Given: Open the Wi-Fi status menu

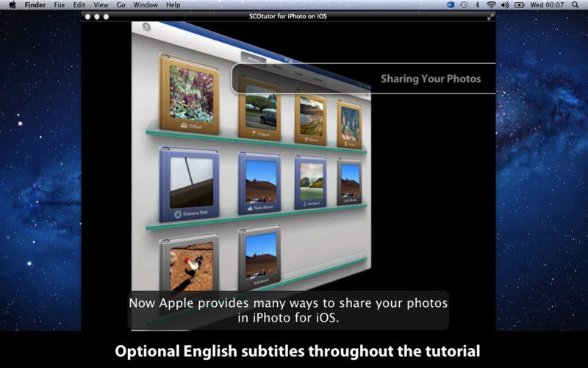Looking at the screenshot, I should point(491,5).
